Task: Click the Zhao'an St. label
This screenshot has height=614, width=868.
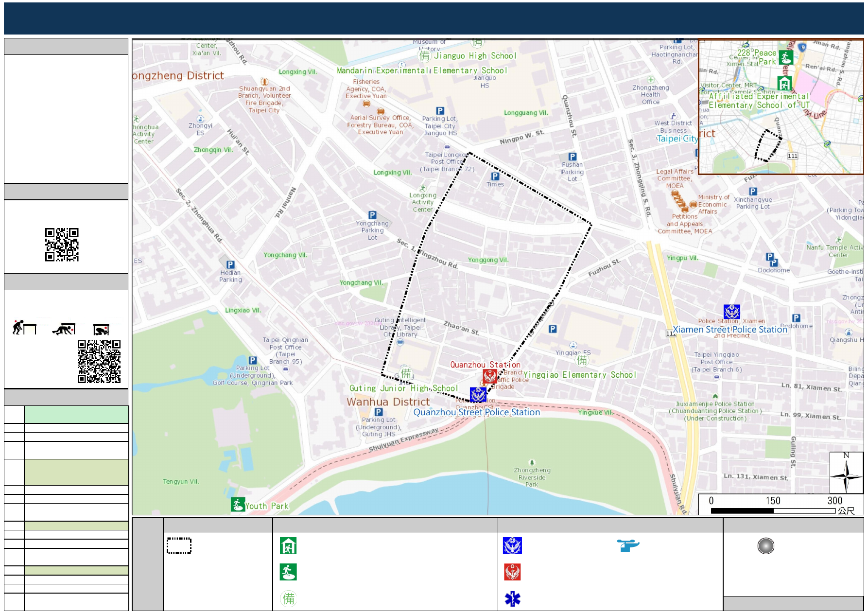Action: (462, 328)
